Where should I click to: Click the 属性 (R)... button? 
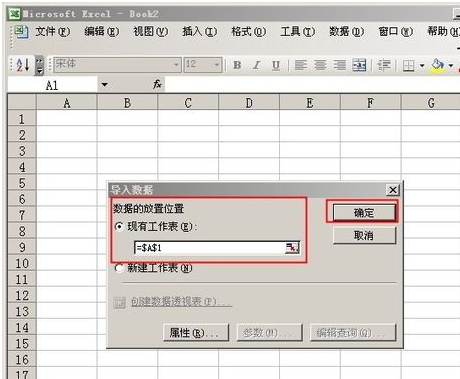[x=196, y=332]
